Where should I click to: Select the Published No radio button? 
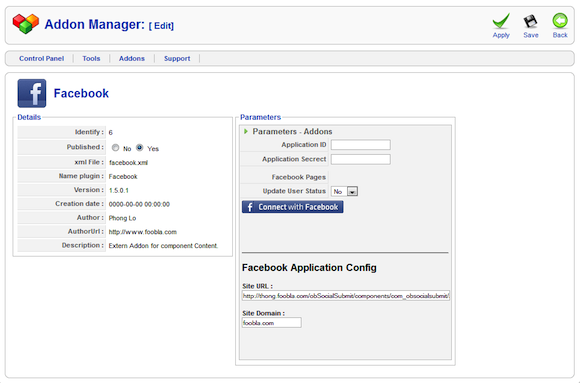pos(115,148)
